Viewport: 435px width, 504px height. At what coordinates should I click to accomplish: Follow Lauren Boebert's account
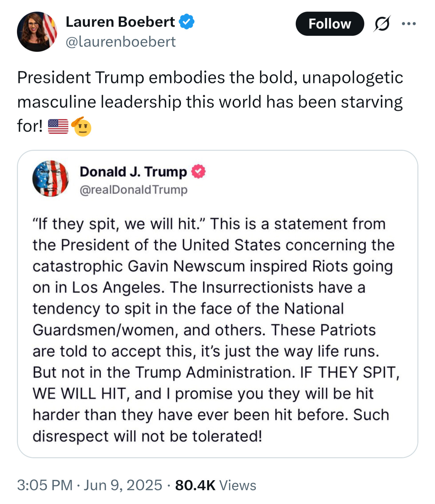(x=330, y=24)
